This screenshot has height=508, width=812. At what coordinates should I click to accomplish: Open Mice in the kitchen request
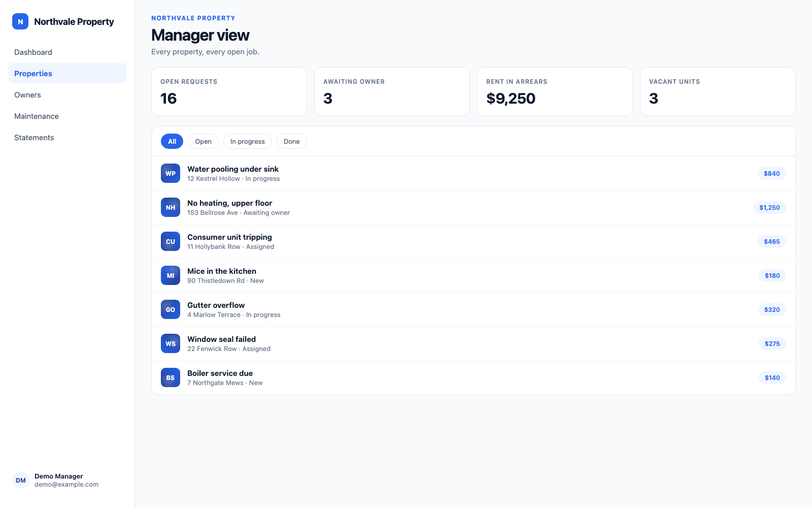point(473,275)
